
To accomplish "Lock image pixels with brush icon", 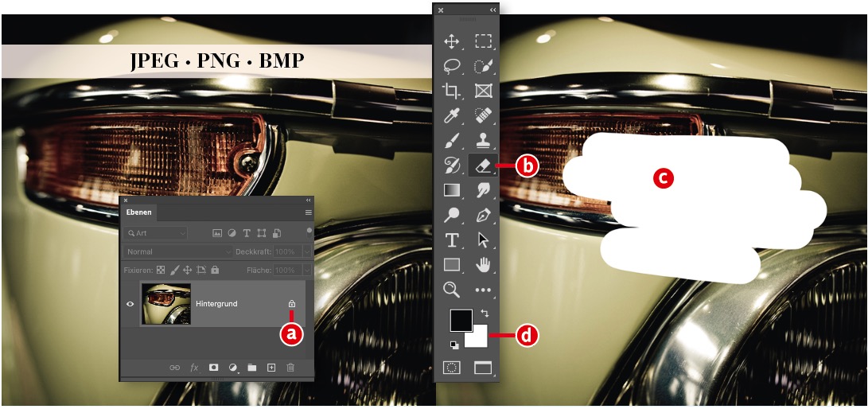I will 174,270.
